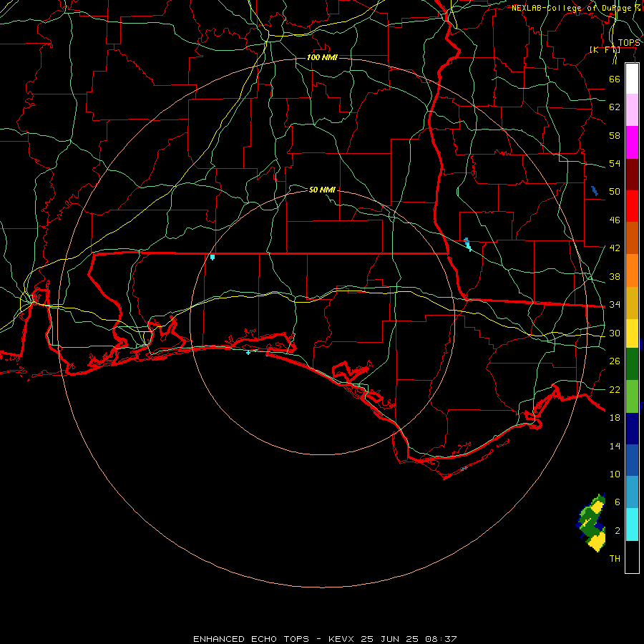Select the yellow legend color band
This screenshot has height=644, width=644.
coord(632,333)
